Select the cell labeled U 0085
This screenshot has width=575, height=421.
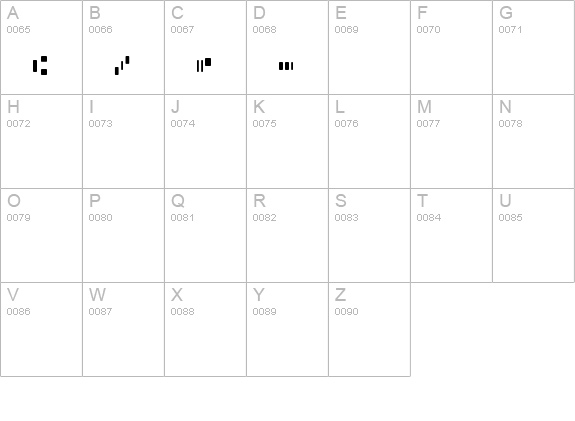[534, 235]
